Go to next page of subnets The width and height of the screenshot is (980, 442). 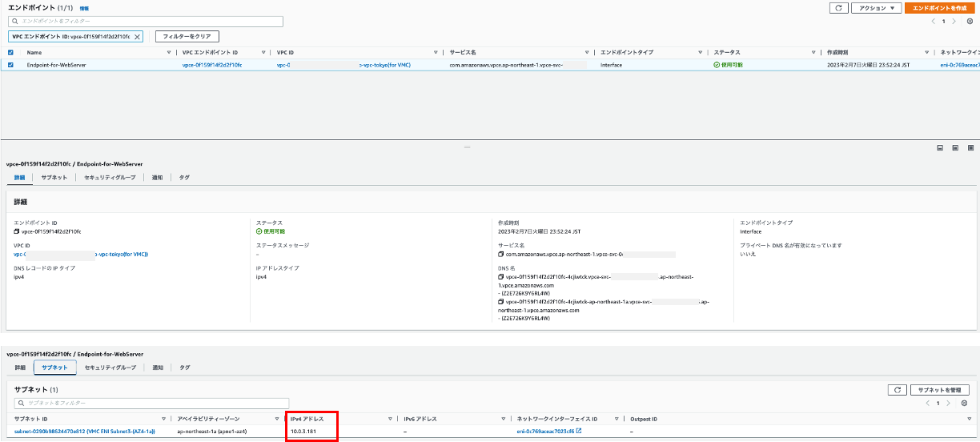pos(949,403)
